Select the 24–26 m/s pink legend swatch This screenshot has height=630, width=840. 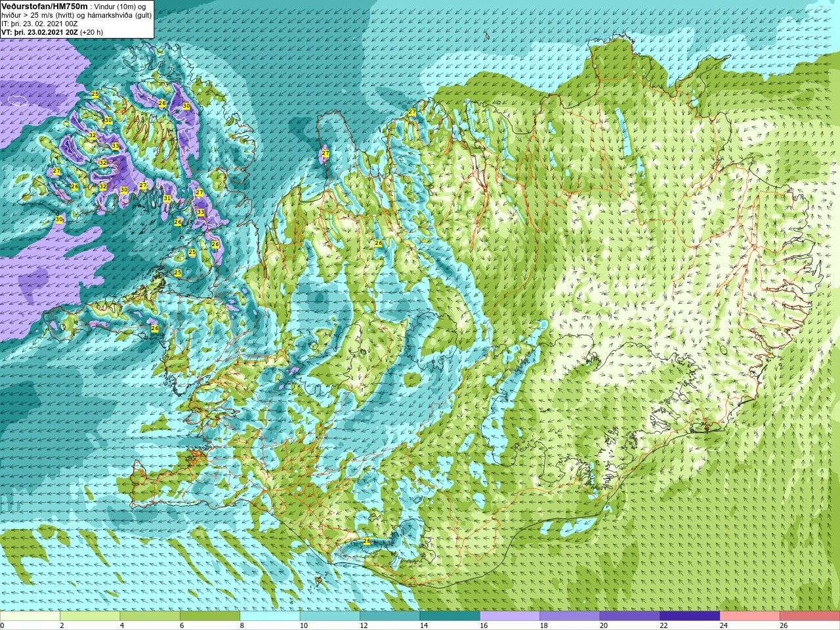click(x=750, y=616)
